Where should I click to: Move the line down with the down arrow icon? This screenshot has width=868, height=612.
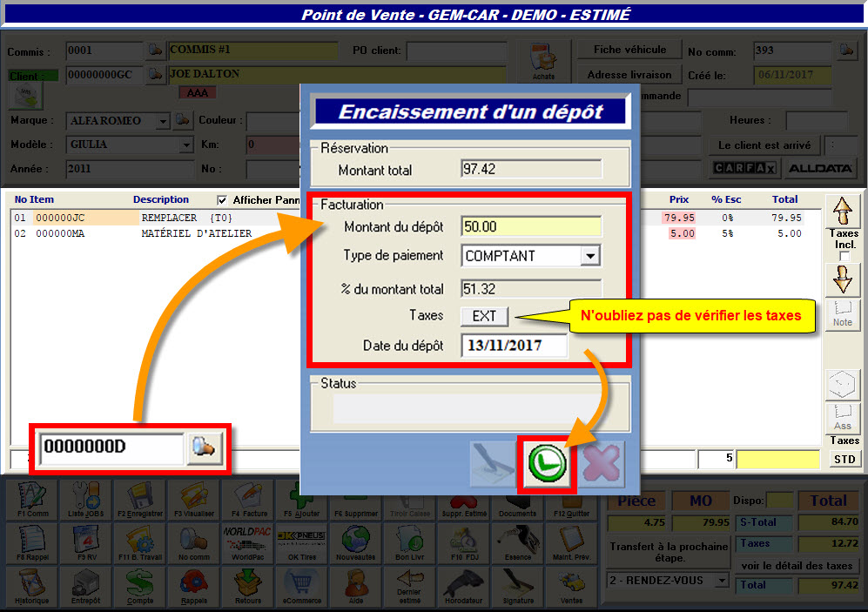pos(843,279)
